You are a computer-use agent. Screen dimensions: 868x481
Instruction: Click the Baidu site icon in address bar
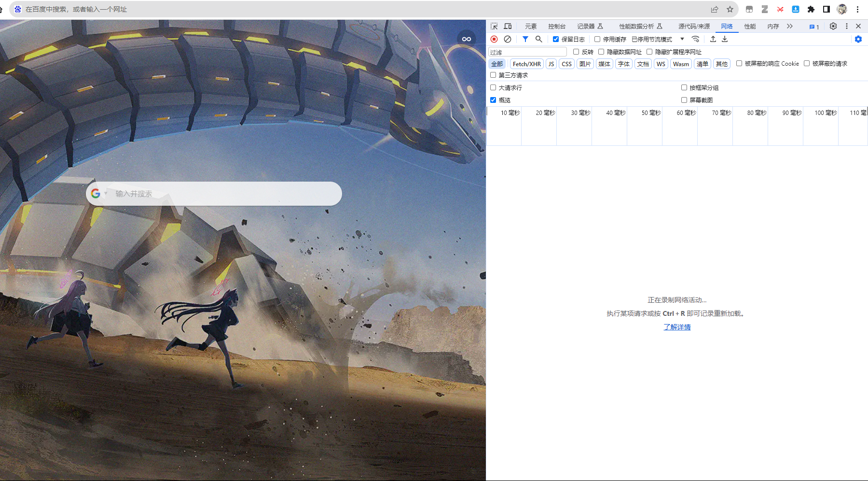coord(18,9)
